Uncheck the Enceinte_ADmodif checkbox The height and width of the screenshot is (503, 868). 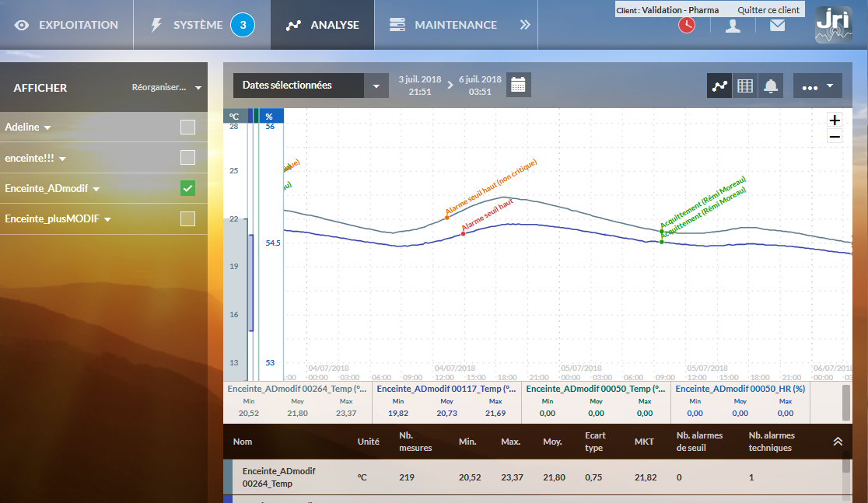tap(187, 188)
